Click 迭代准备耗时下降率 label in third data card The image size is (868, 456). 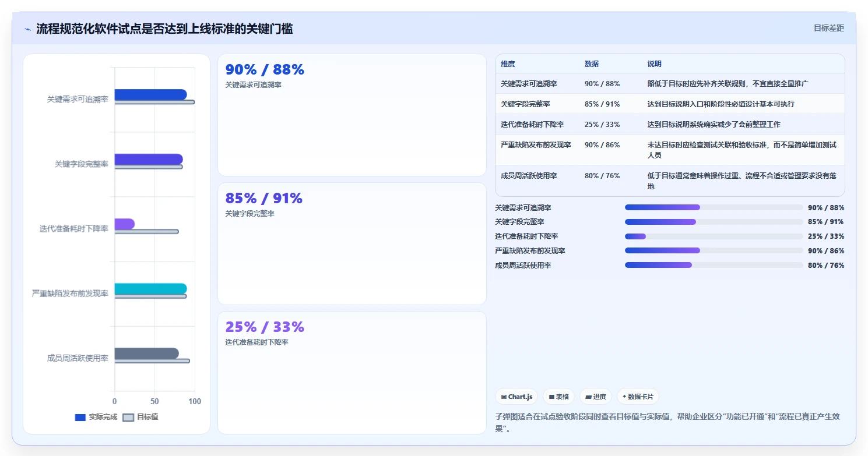click(x=256, y=342)
